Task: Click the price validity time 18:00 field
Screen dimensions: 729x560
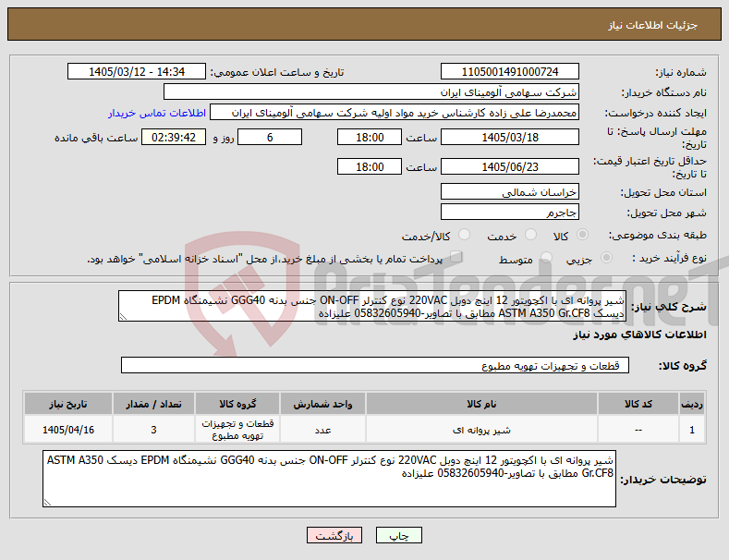Action: pyautogui.click(x=370, y=166)
